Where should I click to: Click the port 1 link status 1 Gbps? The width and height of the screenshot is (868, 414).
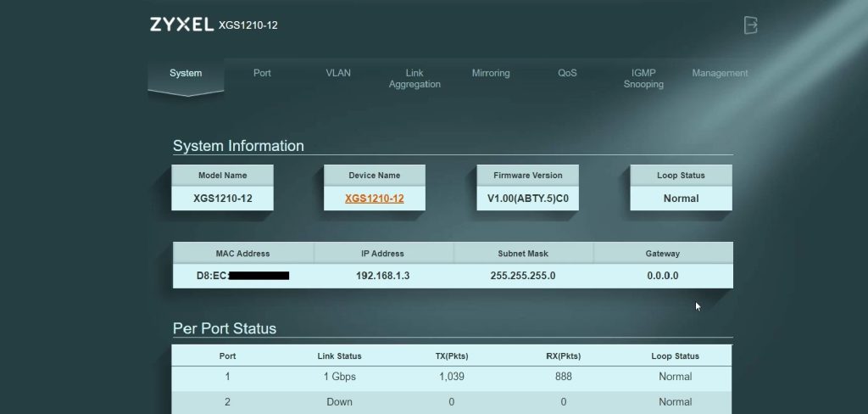(x=339, y=377)
